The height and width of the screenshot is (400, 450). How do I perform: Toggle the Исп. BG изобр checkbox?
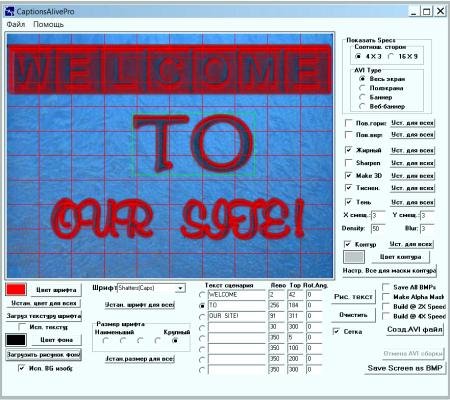22,368
